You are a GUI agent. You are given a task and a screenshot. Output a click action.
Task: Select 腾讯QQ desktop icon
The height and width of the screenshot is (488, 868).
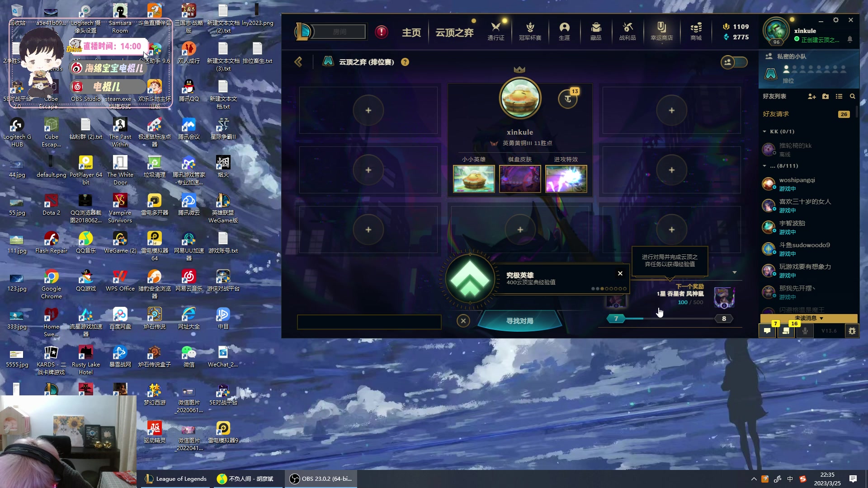tap(189, 91)
